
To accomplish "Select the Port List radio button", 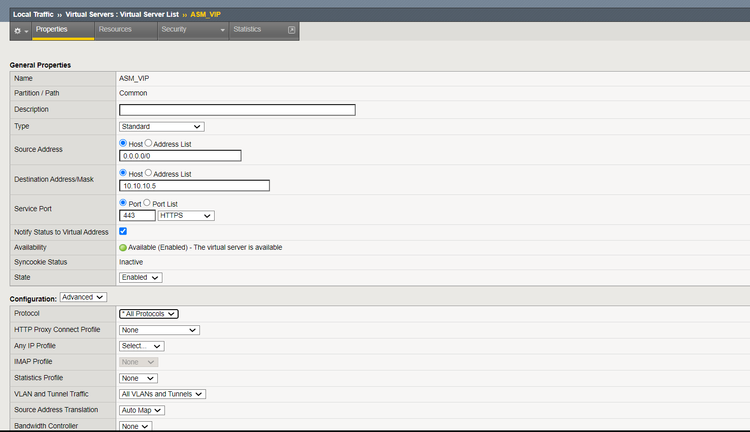I will (147, 203).
